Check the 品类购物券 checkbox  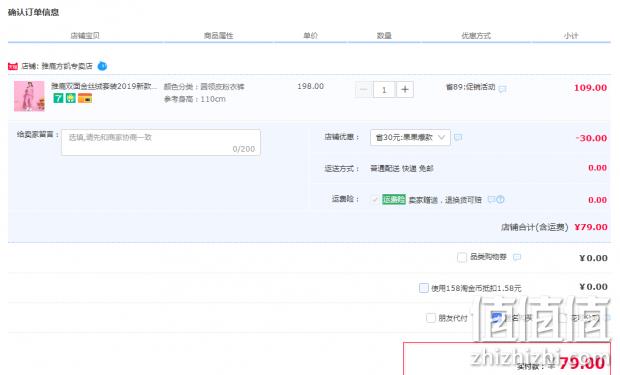[x=461, y=257]
